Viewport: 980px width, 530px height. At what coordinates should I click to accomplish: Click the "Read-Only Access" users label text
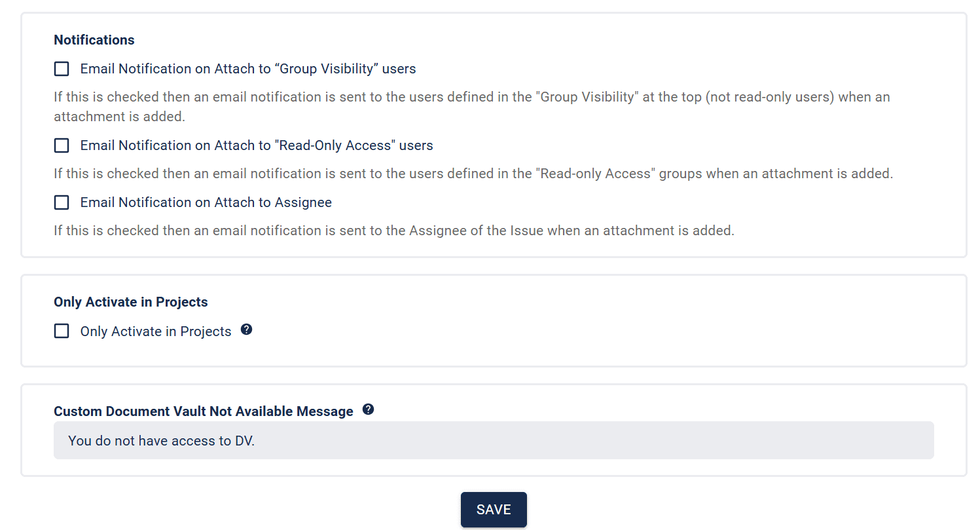point(257,145)
